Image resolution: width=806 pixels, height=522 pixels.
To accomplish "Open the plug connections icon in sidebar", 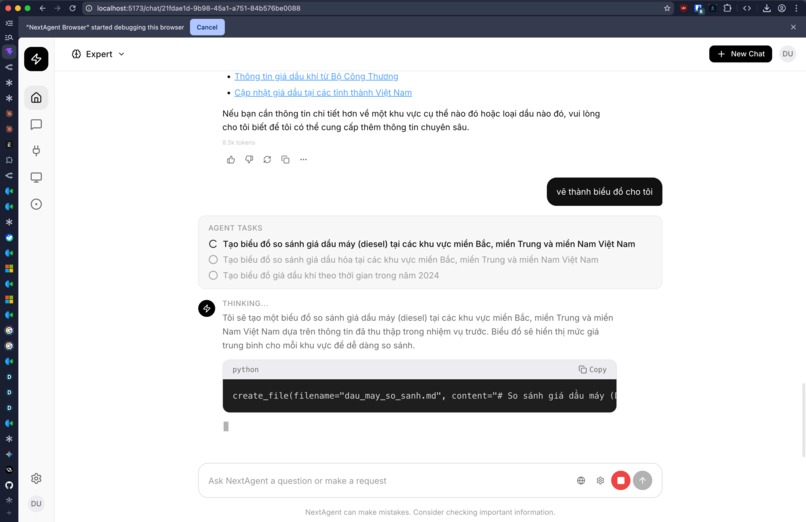I will pos(36,151).
